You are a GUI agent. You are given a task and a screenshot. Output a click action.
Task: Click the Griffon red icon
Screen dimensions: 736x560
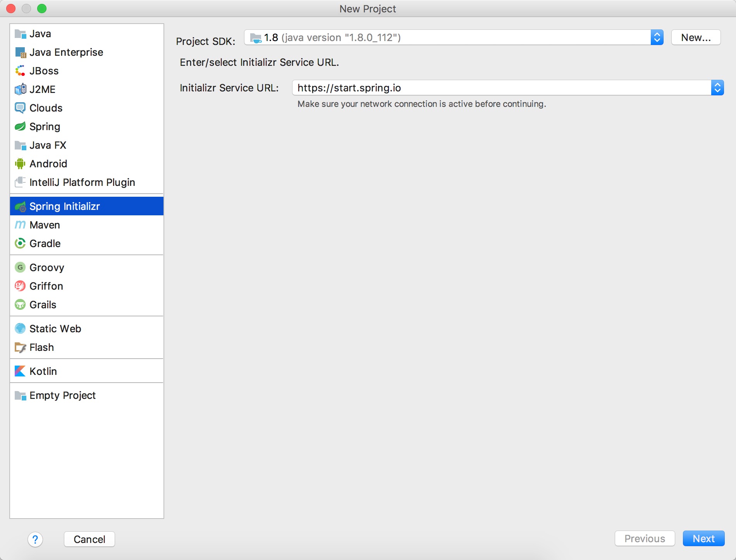(x=20, y=286)
